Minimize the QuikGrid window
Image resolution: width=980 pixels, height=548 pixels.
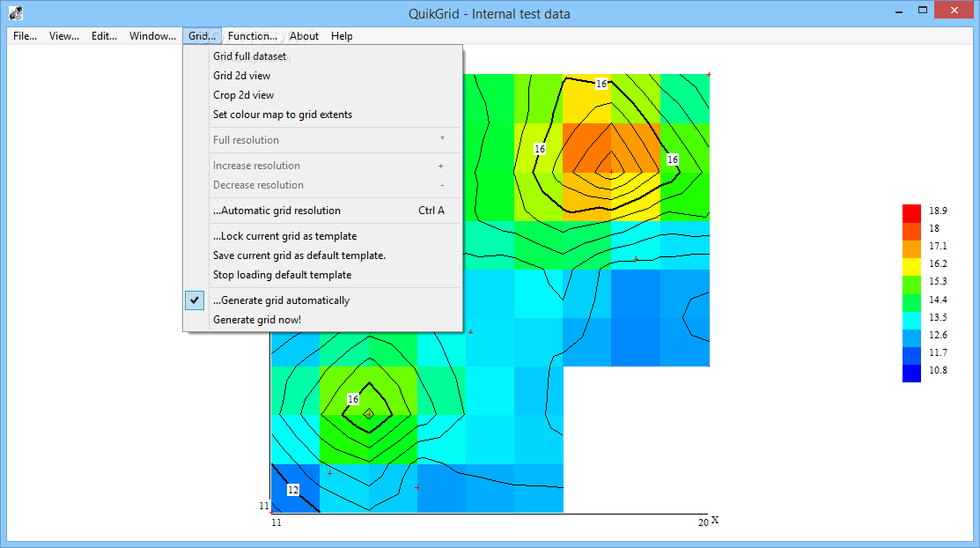899,11
